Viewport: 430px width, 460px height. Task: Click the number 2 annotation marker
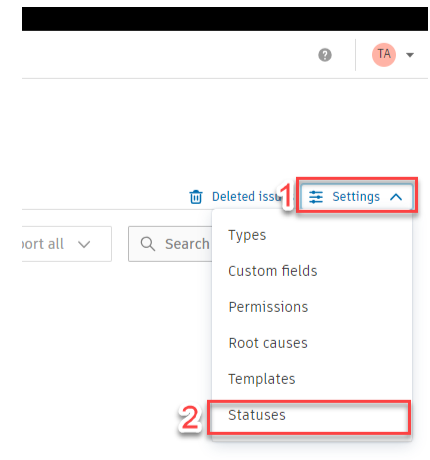[x=190, y=417]
